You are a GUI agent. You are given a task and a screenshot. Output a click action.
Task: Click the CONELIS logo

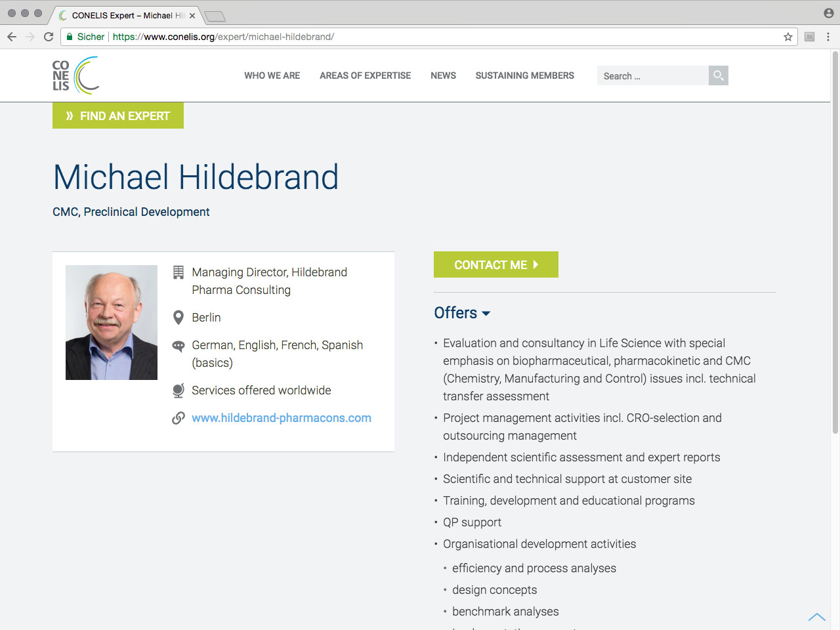point(76,75)
